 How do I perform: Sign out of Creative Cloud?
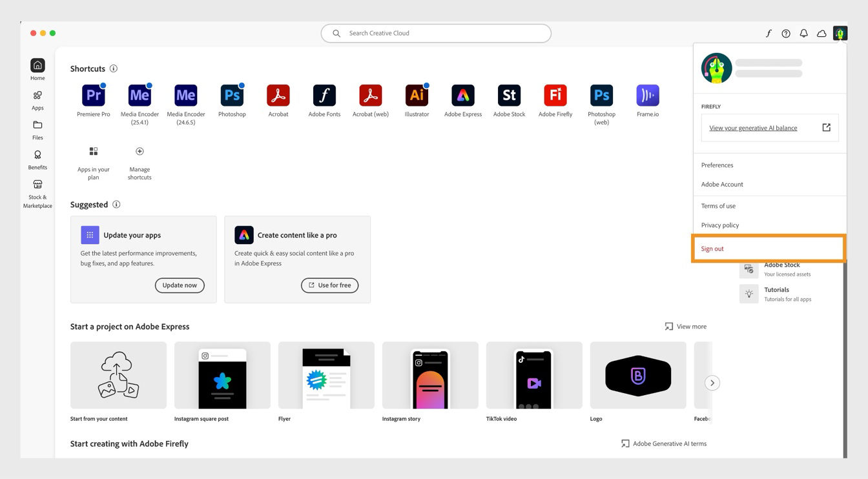pos(712,248)
